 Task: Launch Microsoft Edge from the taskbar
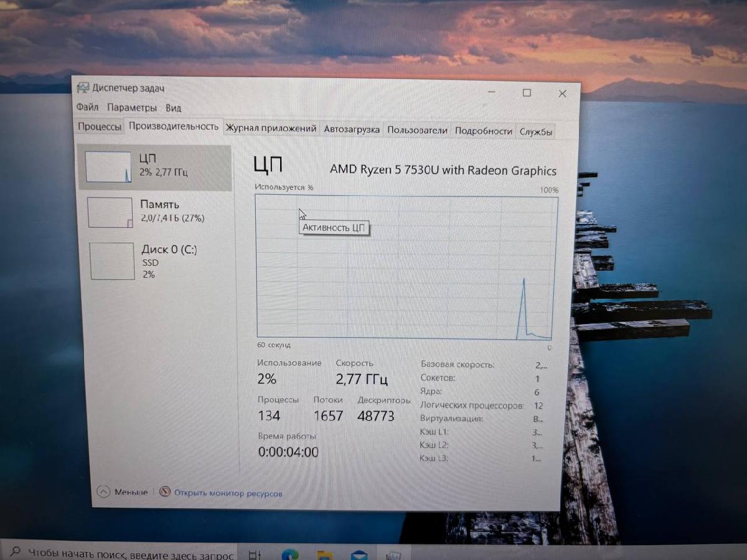pyautogui.click(x=289, y=554)
